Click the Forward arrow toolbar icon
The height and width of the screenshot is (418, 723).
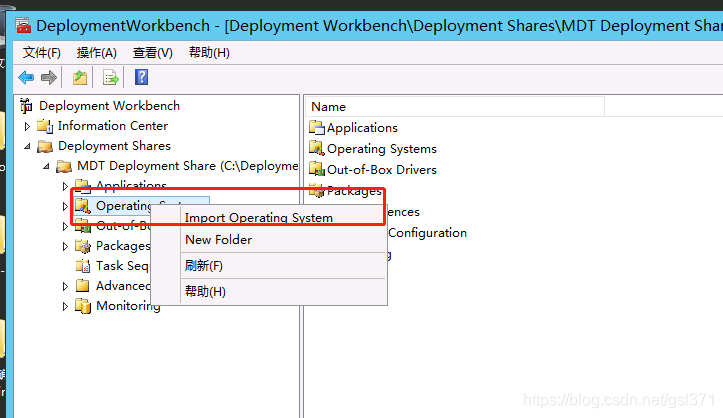tap(49, 77)
